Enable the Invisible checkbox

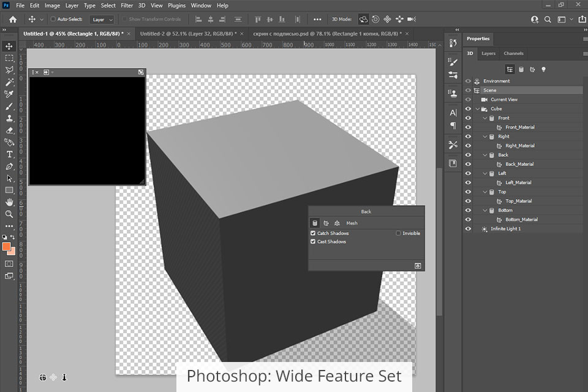pyautogui.click(x=398, y=233)
